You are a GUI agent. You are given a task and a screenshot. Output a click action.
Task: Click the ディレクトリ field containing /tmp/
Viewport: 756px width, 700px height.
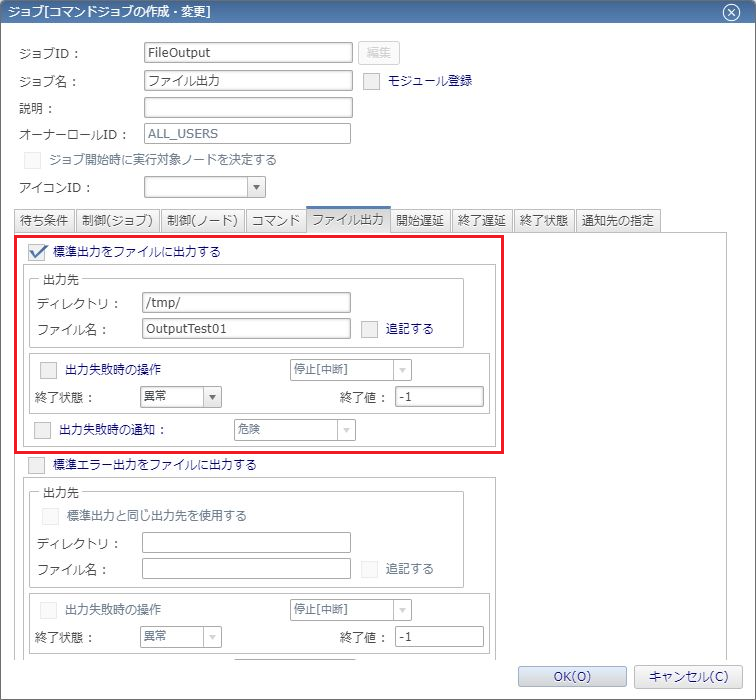[x=246, y=303]
